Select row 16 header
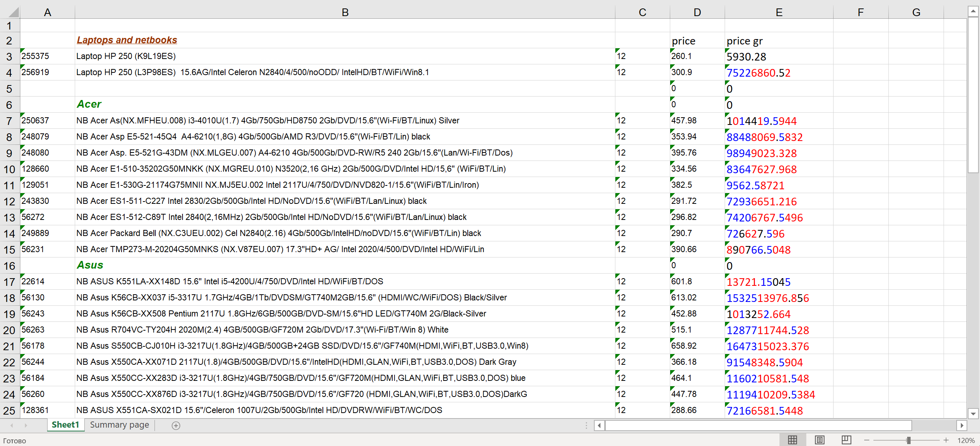Viewport: 980px width, 446px height. pyautogui.click(x=10, y=266)
